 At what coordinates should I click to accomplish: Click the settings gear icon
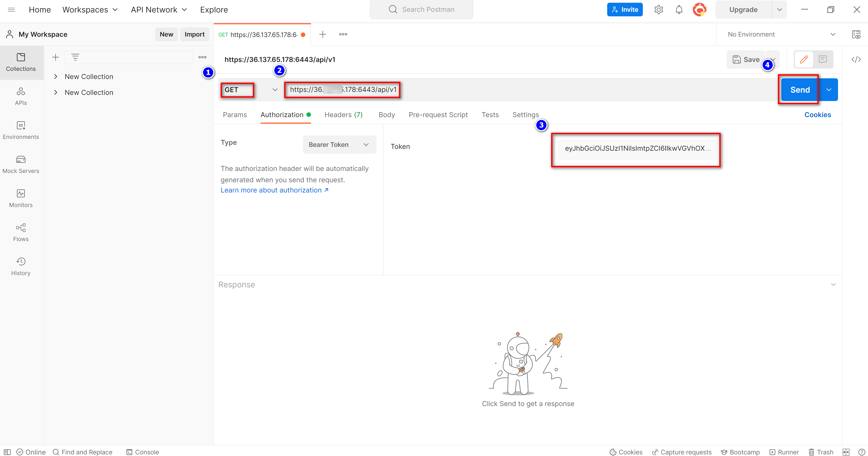(658, 10)
